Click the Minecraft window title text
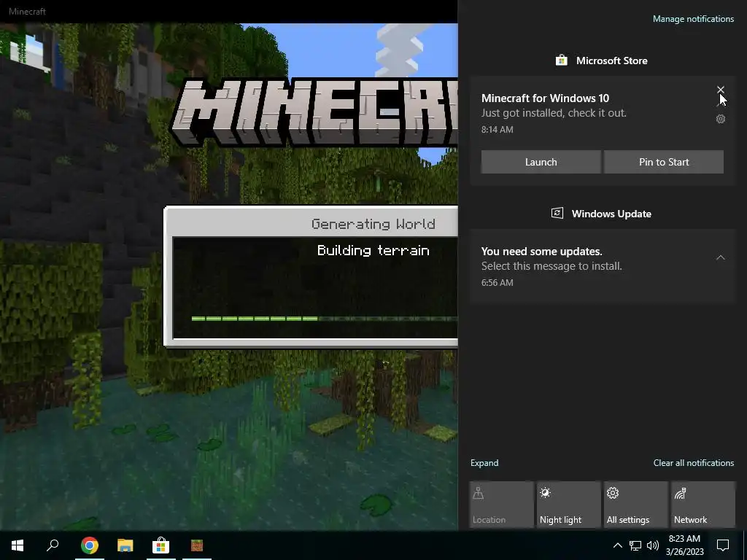The image size is (747, 560). pos(27,12)
